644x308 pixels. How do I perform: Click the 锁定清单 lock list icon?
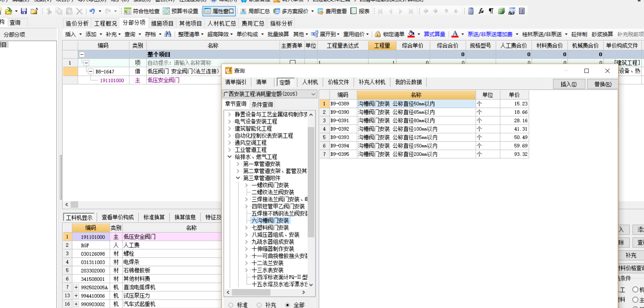[x=378, y=34]
